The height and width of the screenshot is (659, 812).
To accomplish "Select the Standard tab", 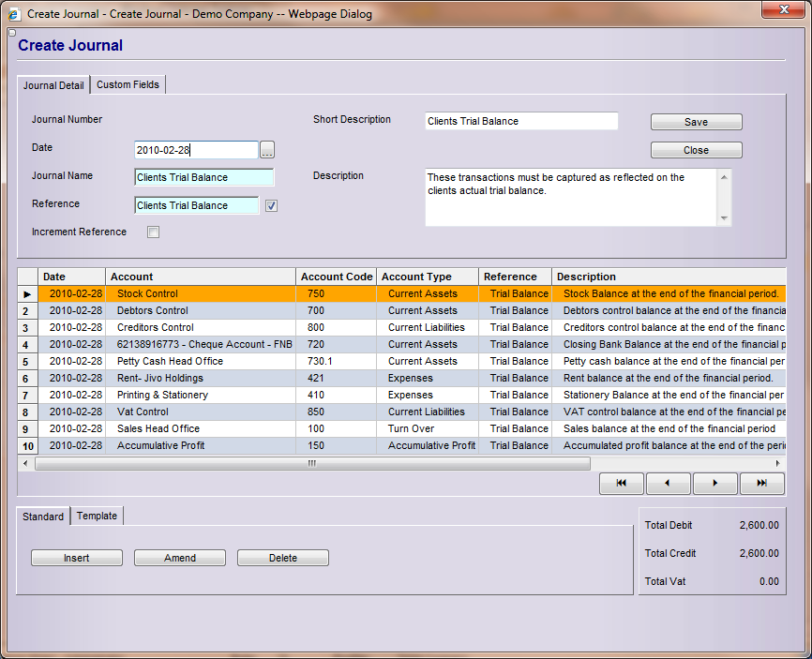I will tap(43, 517).
